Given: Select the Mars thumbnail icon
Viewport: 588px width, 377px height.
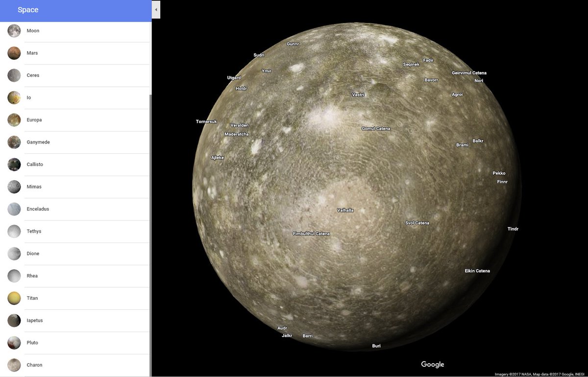Looking at the screenshot, I should 14,53.
